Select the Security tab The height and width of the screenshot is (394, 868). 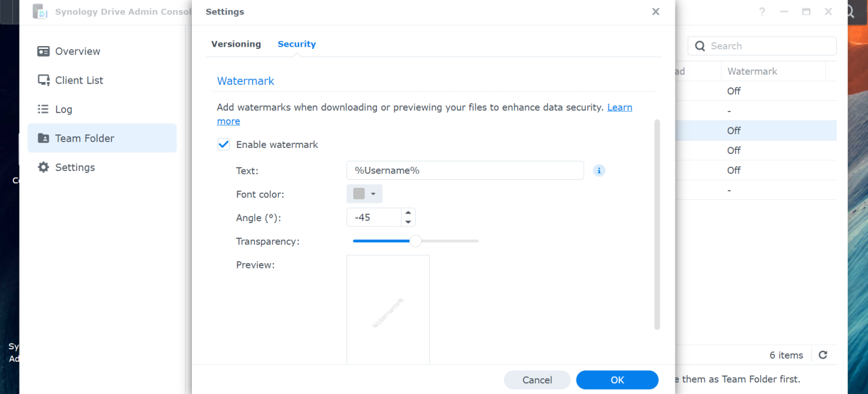[296, 43]
